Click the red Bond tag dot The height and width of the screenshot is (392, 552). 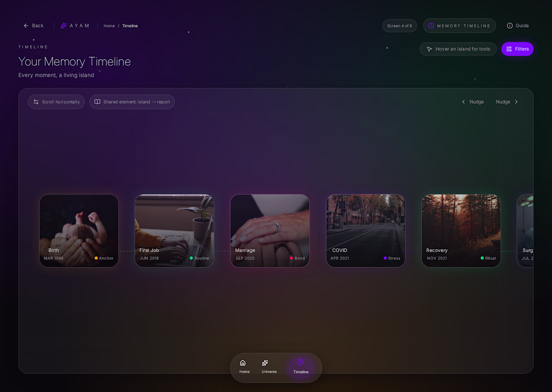pyautogui.click(x=291, y=258)
